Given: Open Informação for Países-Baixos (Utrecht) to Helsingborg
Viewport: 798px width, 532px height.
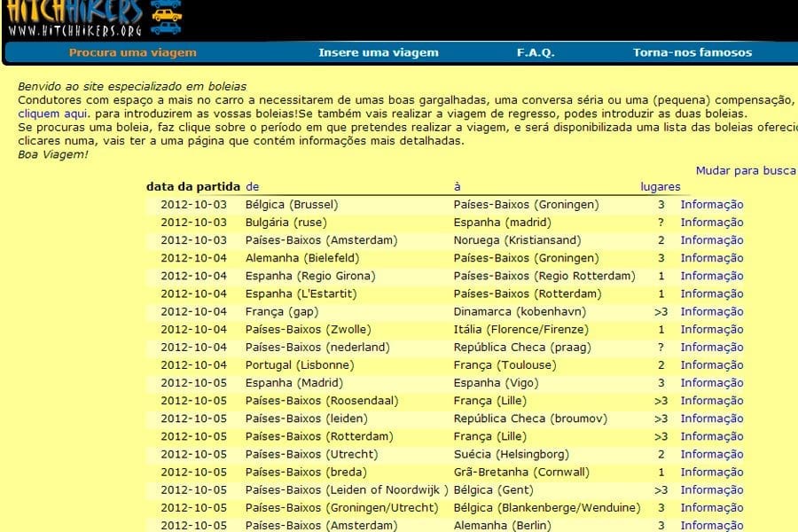Looking at the screenshot, I should (711, 454).
